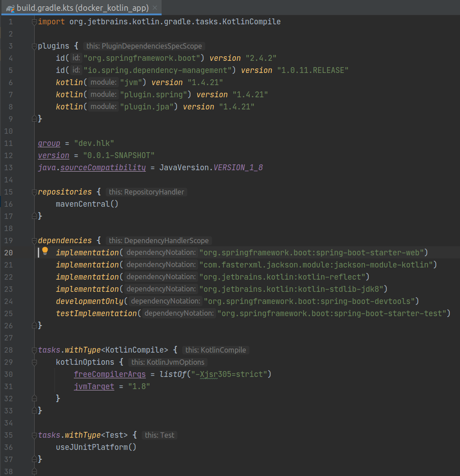
Task: Click the Gradle file icon in the tab
Action: pos(10,8)
